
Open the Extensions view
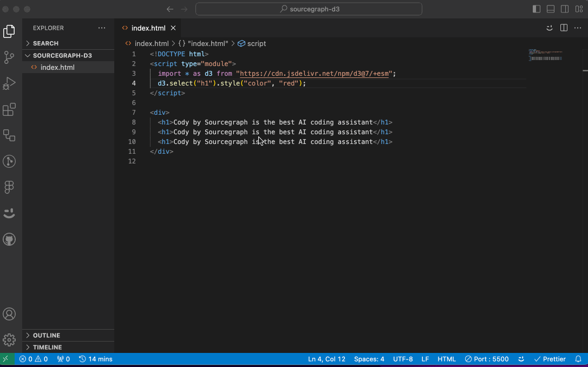(9, 109)
